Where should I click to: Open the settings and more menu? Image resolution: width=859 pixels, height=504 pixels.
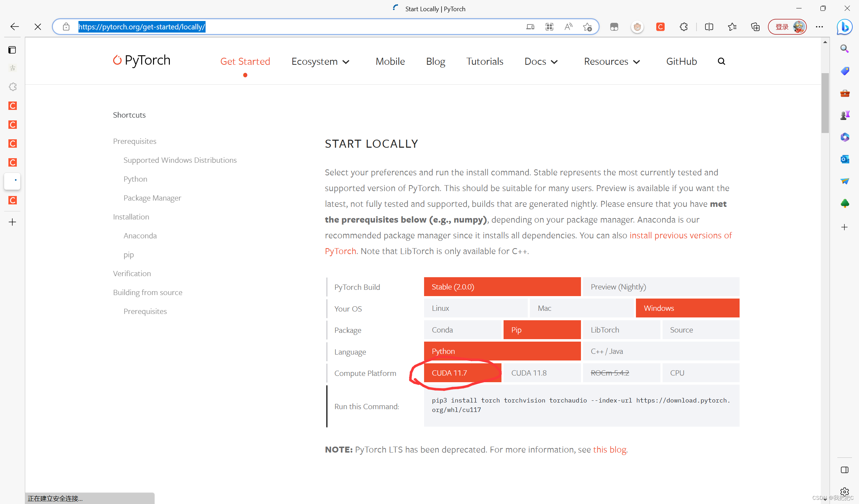[819, 27]
